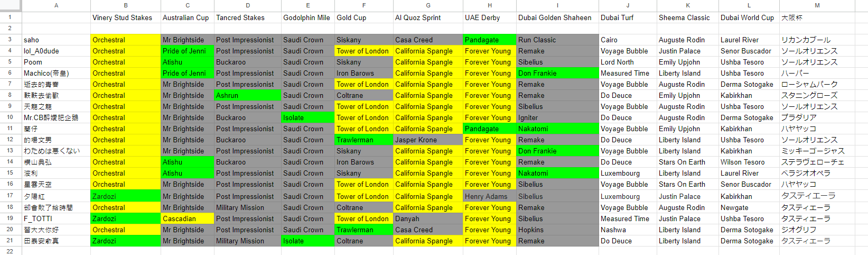868x255 pixels.
Task: Select row 17 header
Action: [10, 196]
